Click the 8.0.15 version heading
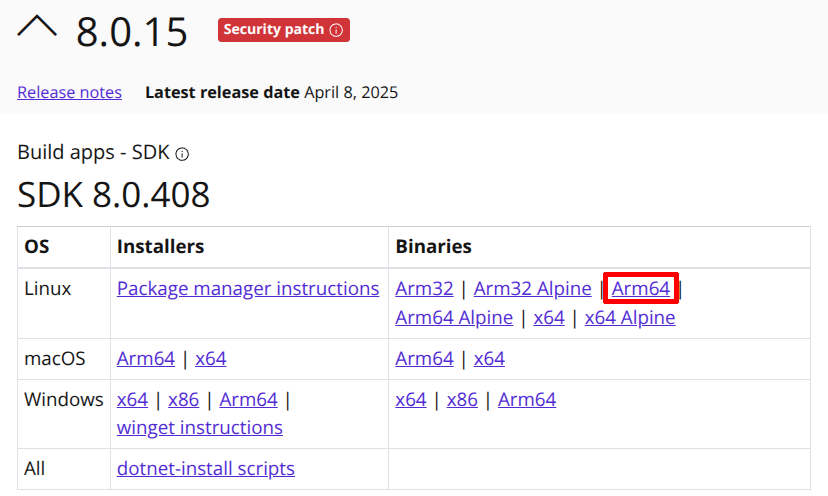Image resolution: width=828 pixels, height=496 pixels. tap(132, 32)
